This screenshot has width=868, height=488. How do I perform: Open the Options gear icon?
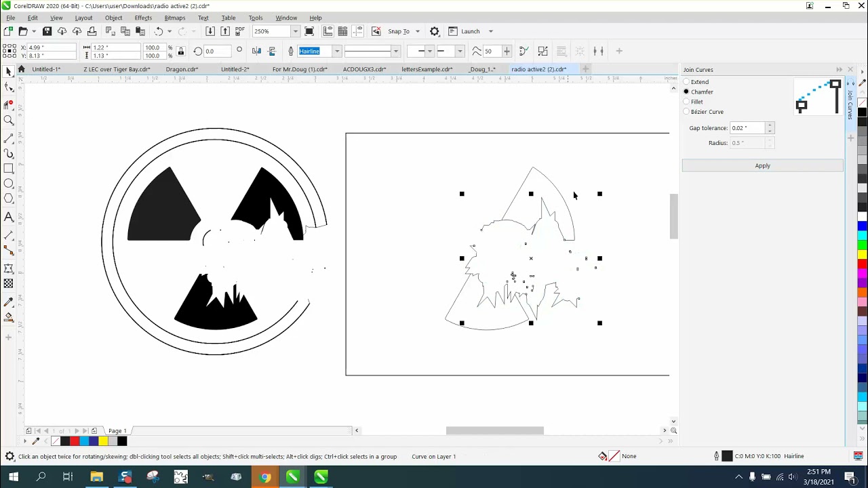pyautogui.click(x=435, y=31)
